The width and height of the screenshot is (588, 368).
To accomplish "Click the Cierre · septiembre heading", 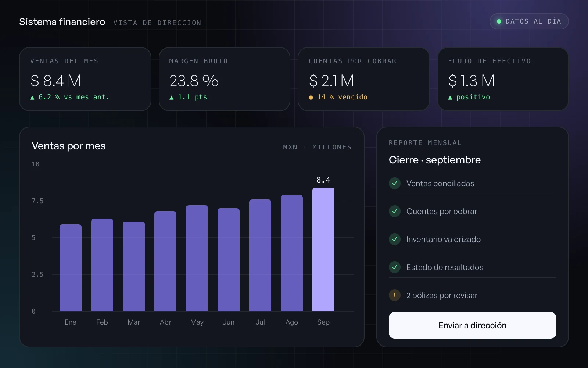I will pyautogui.click(x=435, y=160).
